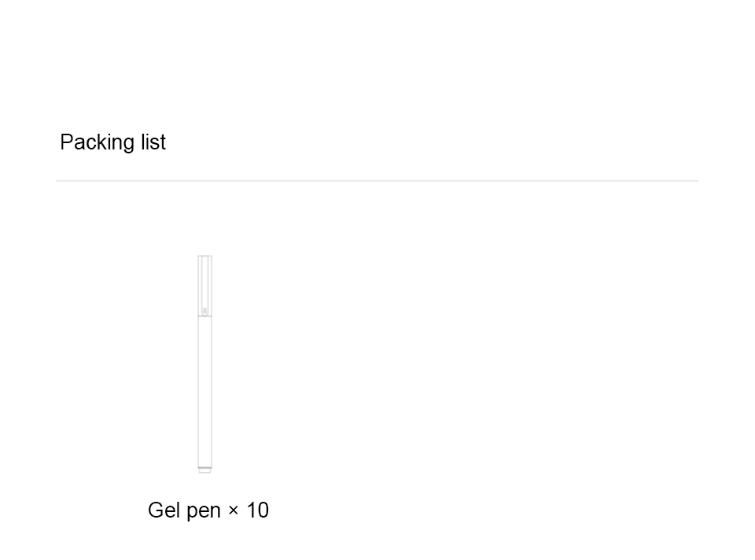The image size is (755, 560).
Task: Click the word "list" in the heading
Action: pyautogui.click(x=153, y=142)
